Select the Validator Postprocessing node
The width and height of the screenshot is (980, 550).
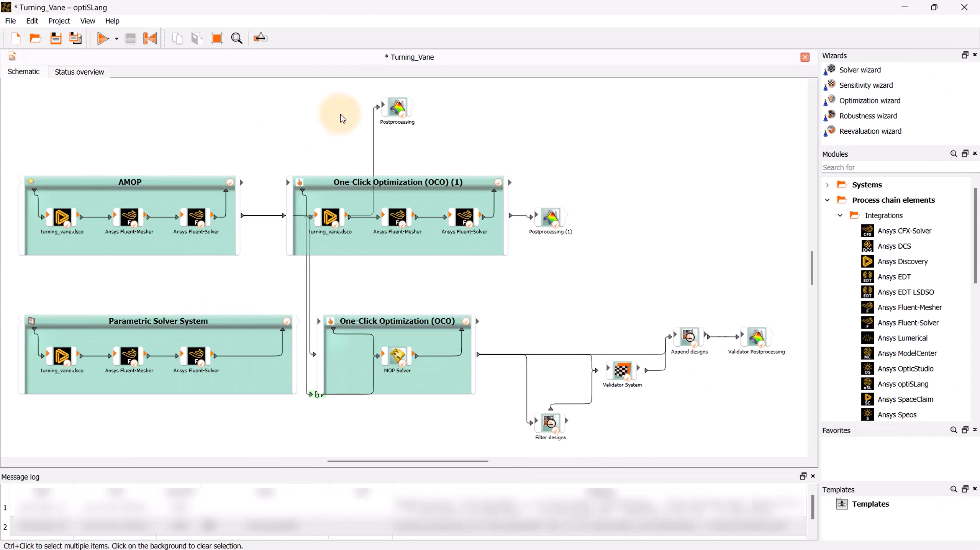pos(756,337)
